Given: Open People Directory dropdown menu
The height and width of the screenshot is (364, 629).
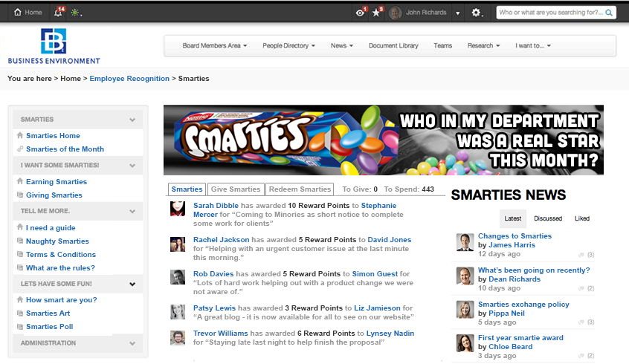Looking at the screenshot, I should (288, 46).
